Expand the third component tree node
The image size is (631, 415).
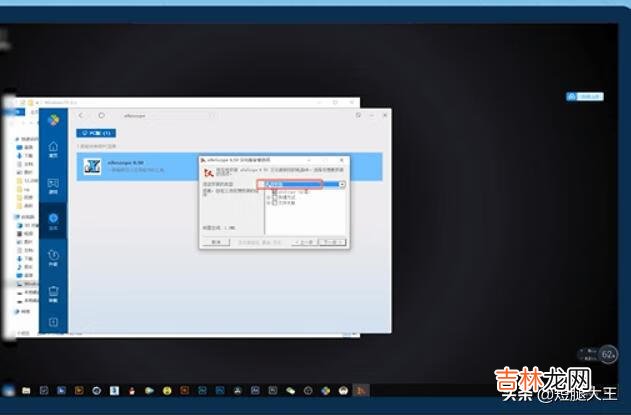click(x=268, y=202)
